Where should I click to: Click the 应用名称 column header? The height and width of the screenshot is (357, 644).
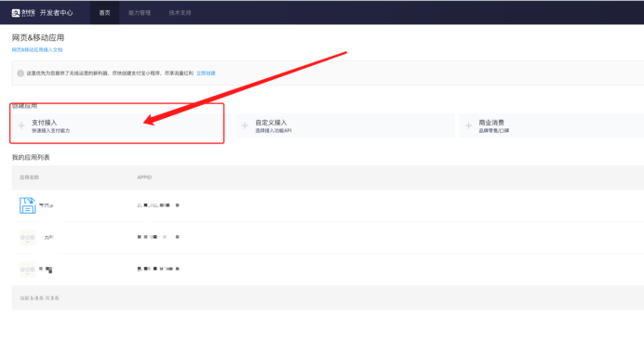click(x=29, y=178)
